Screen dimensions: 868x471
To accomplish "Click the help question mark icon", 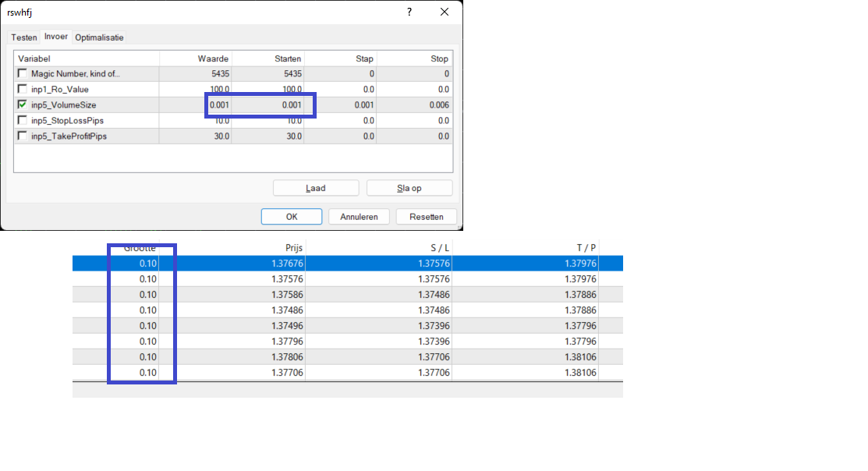I will coord(409,12).
